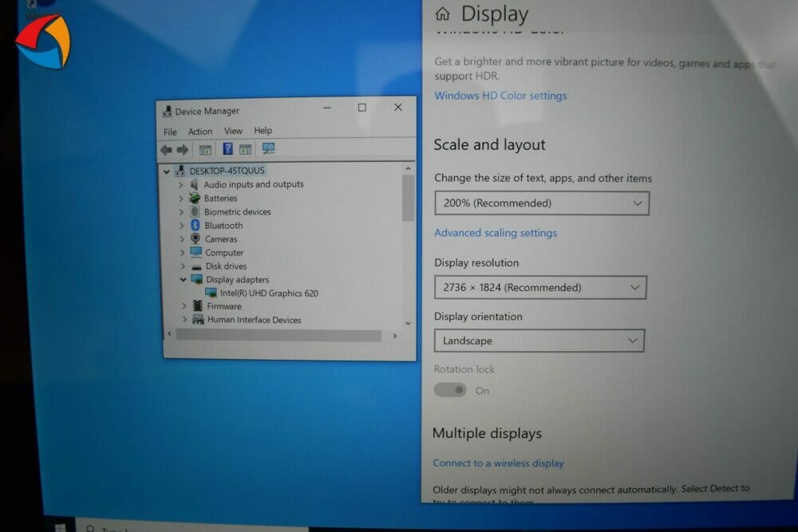Collapse the DESKTOP-45TQUUS root node

click(x=167, y=172)
